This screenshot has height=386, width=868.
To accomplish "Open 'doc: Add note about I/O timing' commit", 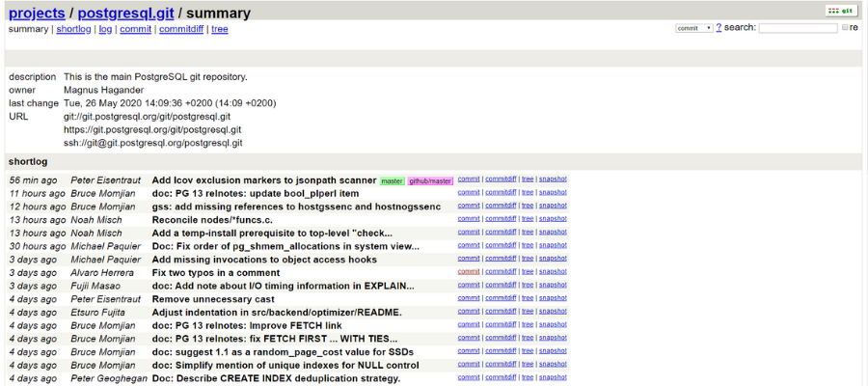I will pos(283,287).
